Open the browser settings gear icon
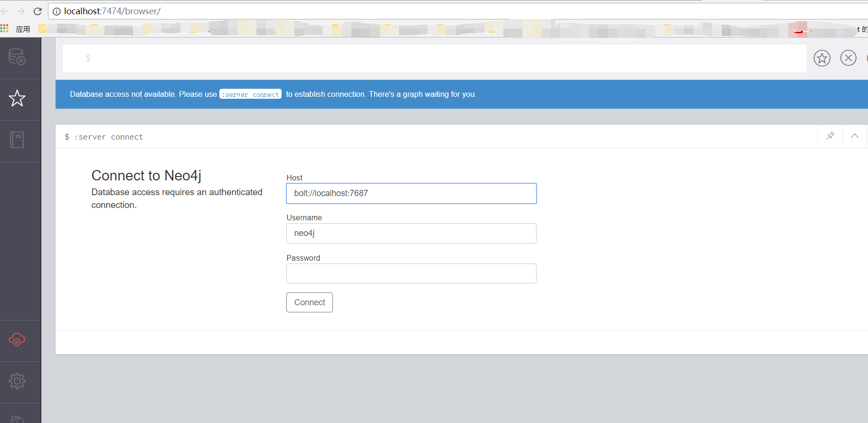This screenshot has width=868, height=423. coord(17,381)
